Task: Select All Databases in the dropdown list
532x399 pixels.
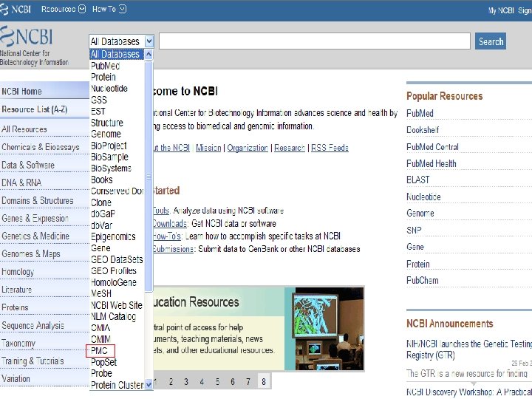Action: point(117,54)
